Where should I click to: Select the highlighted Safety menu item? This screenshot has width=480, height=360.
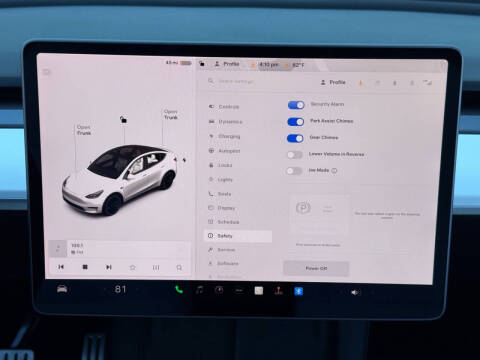[x=238, y=236]
